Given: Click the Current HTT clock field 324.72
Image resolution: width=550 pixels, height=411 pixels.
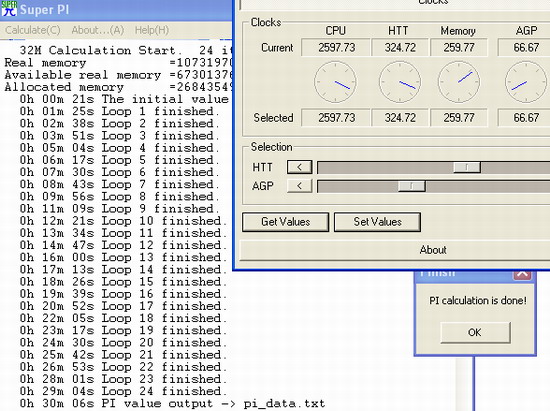Looking at the screenshot, I should 400,47.
